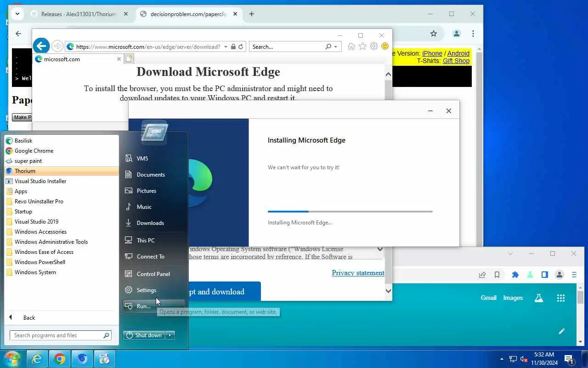This screenshot has height=368, width=588.
Task: Open IE search provider dropdown arrow
Action: (336, 47)
